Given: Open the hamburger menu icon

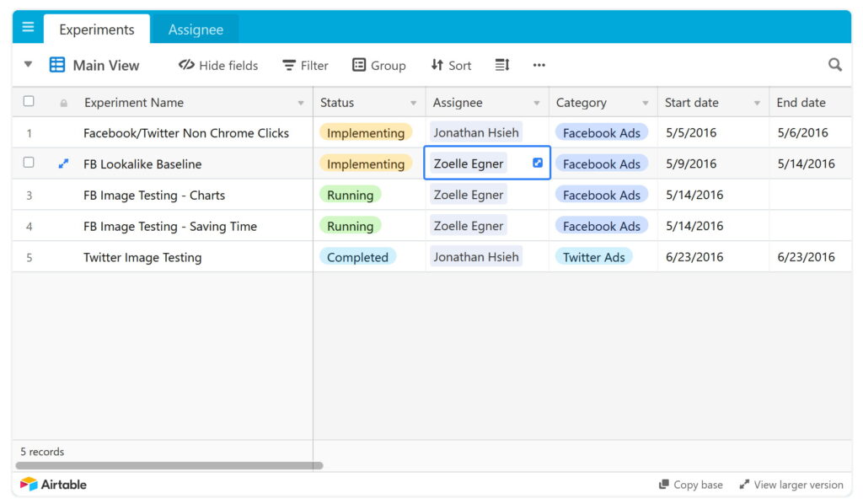Looking at the screenshot, I should 28,28.
